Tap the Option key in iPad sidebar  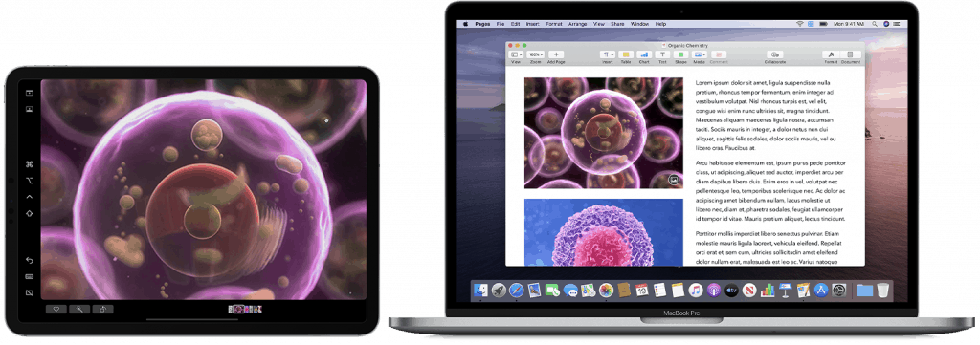29,181
